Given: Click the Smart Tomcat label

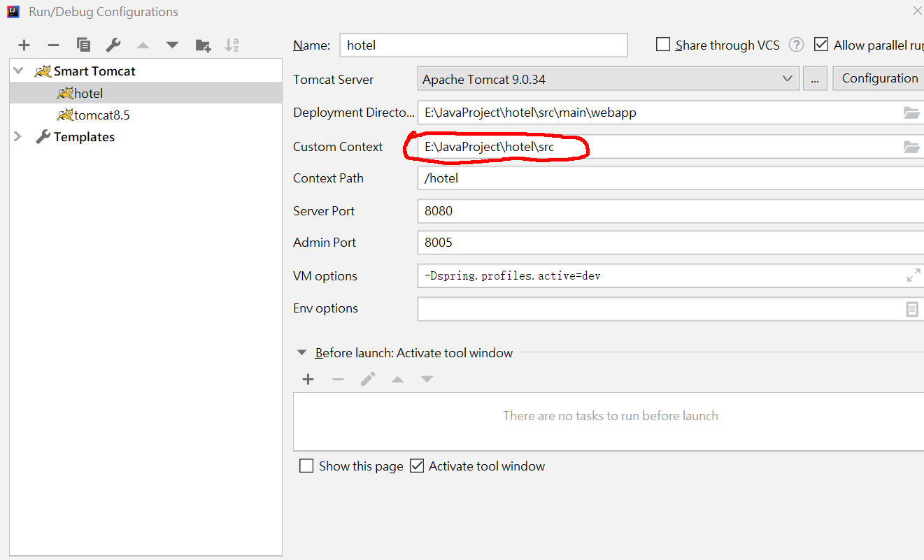Looking at the screenshot, I should pyautogui.click(x=94, y=71).
